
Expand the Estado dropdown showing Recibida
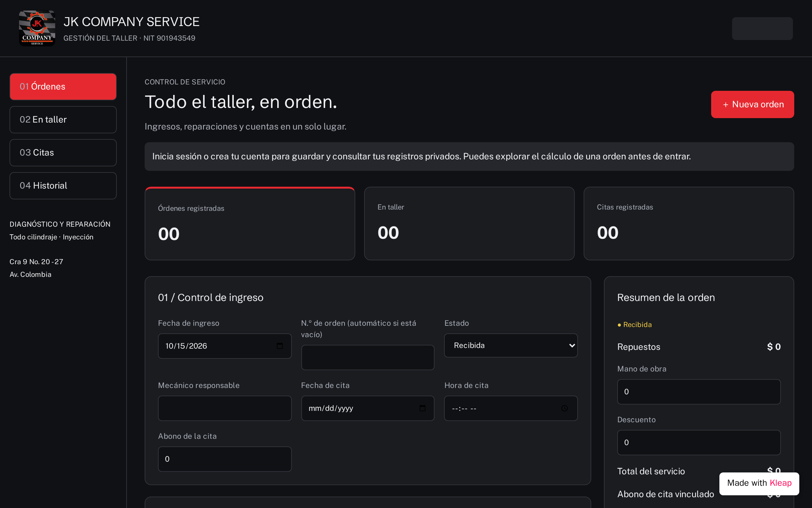click(x=511, y=345)
